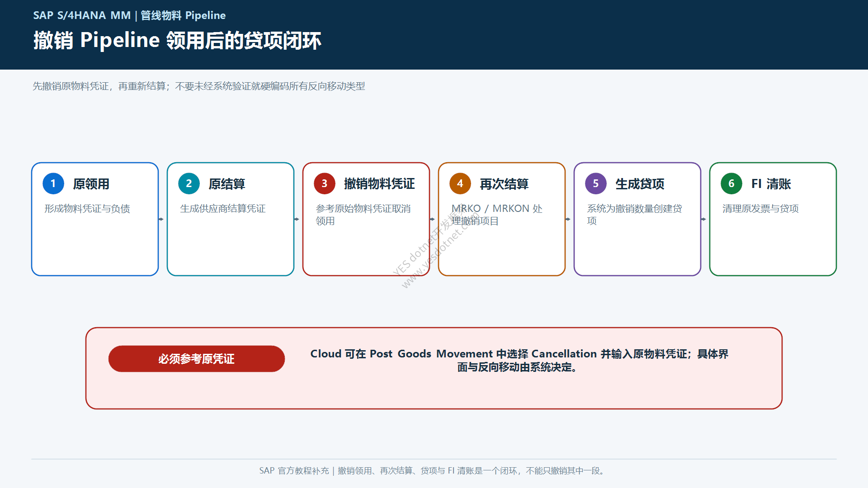Click the purple step 5 circle

pyautogui.click(x=596, y=183)
